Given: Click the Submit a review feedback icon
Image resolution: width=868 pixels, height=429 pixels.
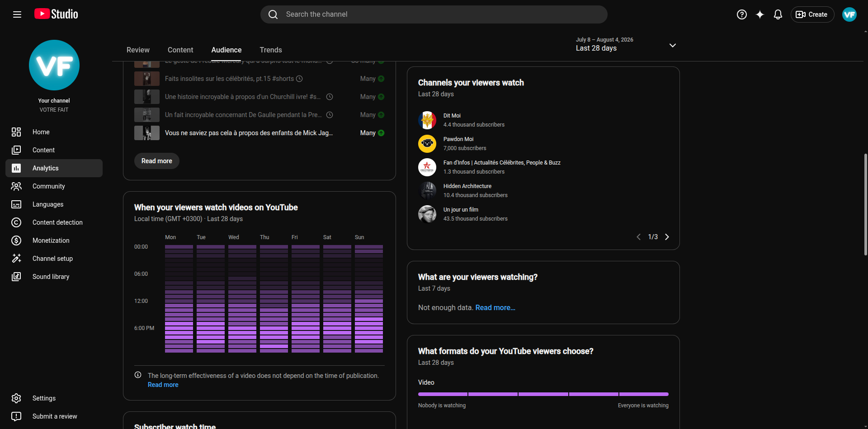Looking at the screenshot, I should 16,416.
